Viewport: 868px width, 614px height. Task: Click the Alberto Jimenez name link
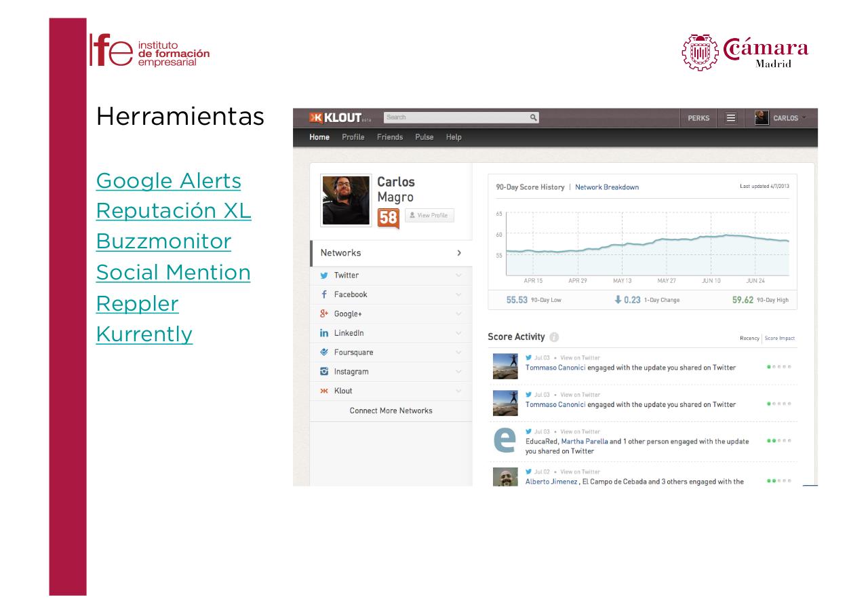coord(551,482)
